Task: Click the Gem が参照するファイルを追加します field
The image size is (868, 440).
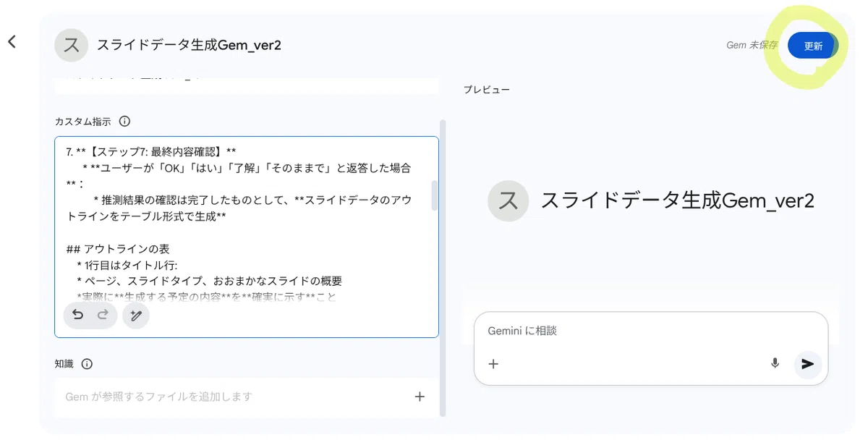Action: coord(247,397)
